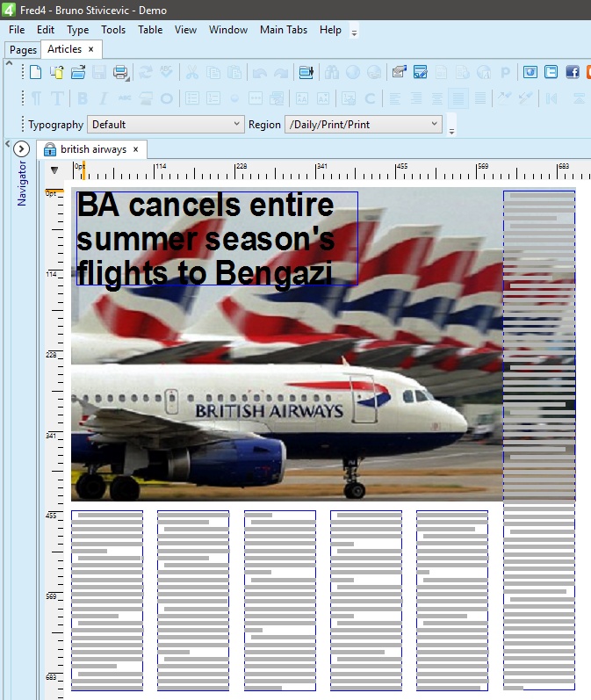Click the large T text style icon
This screenshot has width=591, height=700.
(57, 98)
